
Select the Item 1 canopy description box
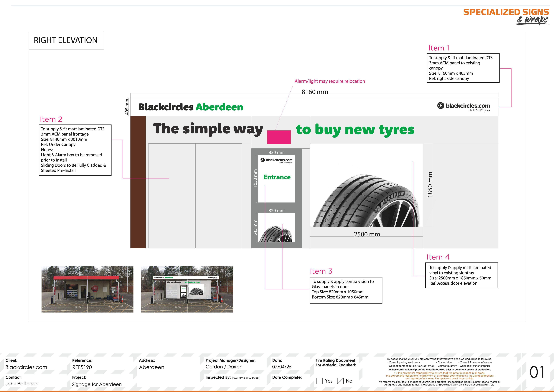[x=463, y=68]
